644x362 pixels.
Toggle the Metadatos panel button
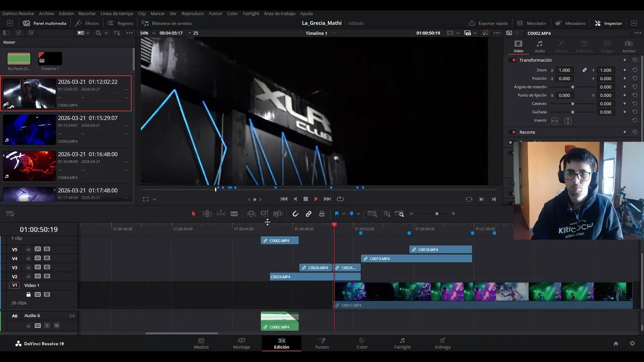(x=571, y=23)
